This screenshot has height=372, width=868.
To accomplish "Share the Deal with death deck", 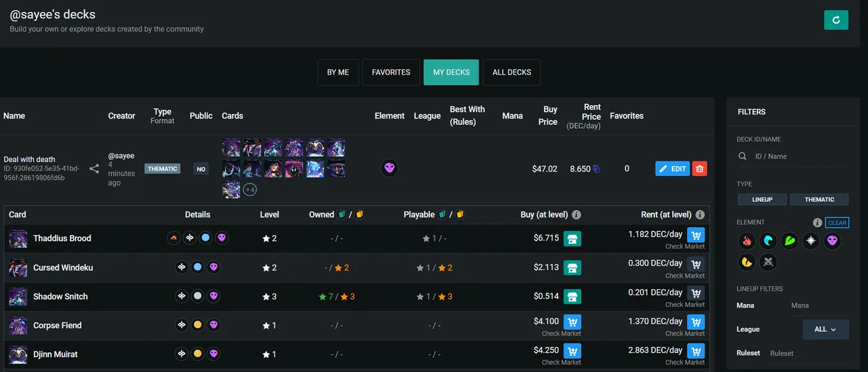I will (94, 169).
